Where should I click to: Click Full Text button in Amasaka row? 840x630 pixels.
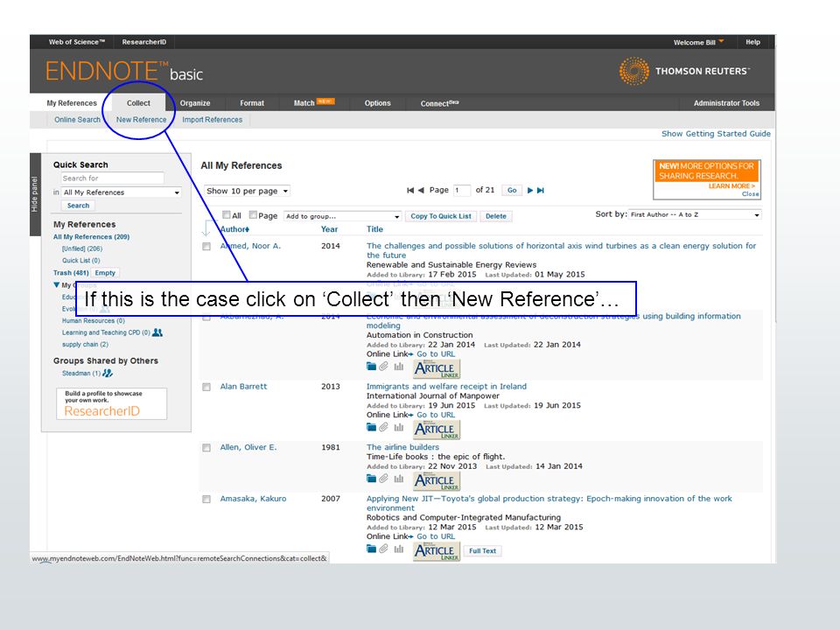point(483,550)
